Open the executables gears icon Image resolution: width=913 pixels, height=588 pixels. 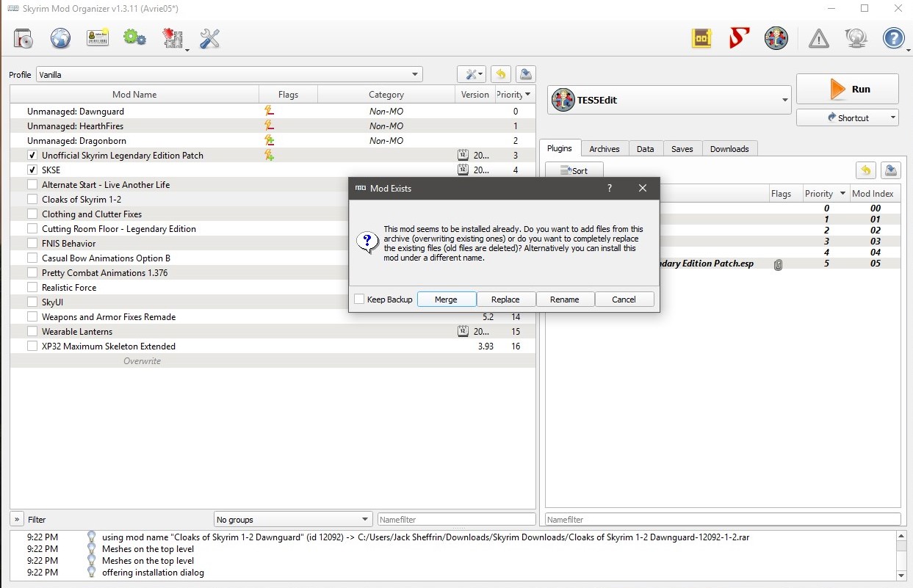[x=134, y=37]
